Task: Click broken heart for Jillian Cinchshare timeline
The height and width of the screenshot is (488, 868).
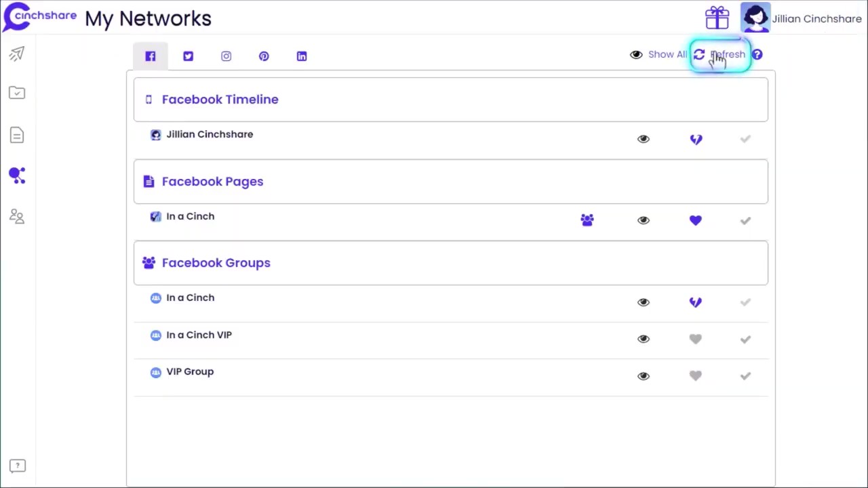Action: tap(696, 139)
